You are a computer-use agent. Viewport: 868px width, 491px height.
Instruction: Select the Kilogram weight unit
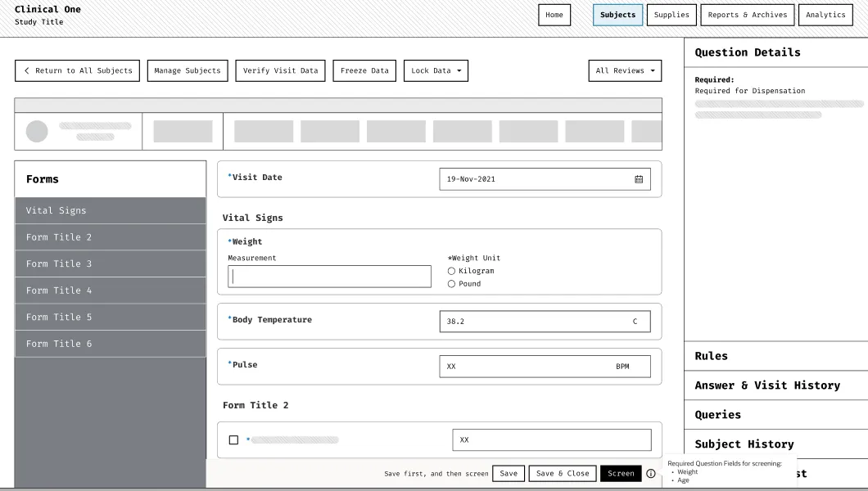(x=451, y=271)
